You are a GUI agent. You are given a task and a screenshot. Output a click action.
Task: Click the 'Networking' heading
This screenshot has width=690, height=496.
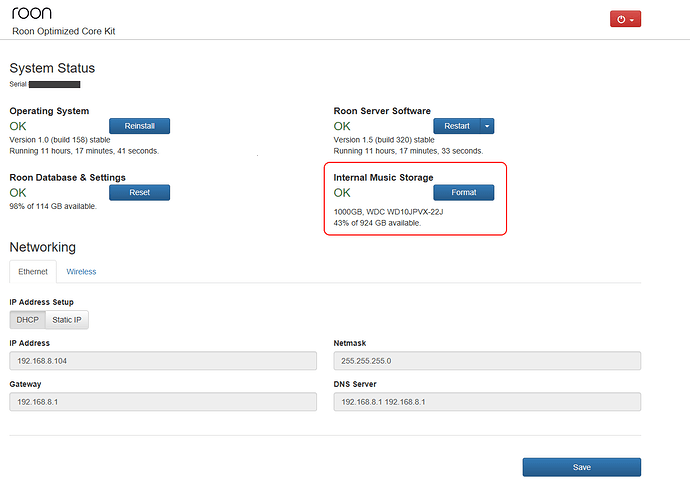pyautogui.click(x=43, y=247)
